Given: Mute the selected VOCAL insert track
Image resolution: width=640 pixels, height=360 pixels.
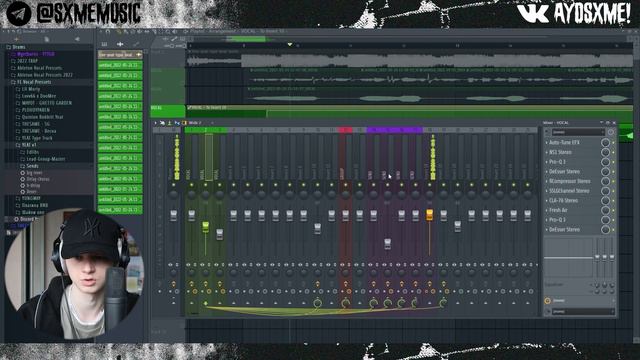Looking at the screenshot, I should click(205, 185).
